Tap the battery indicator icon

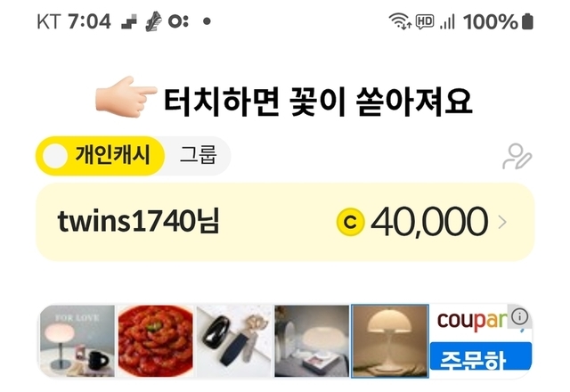pos(527,21)
